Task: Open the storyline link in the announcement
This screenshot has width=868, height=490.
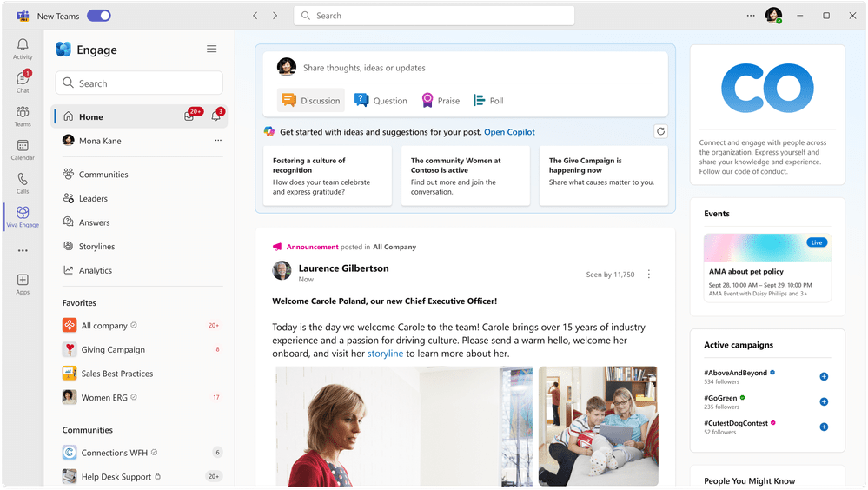Action: 385,354
